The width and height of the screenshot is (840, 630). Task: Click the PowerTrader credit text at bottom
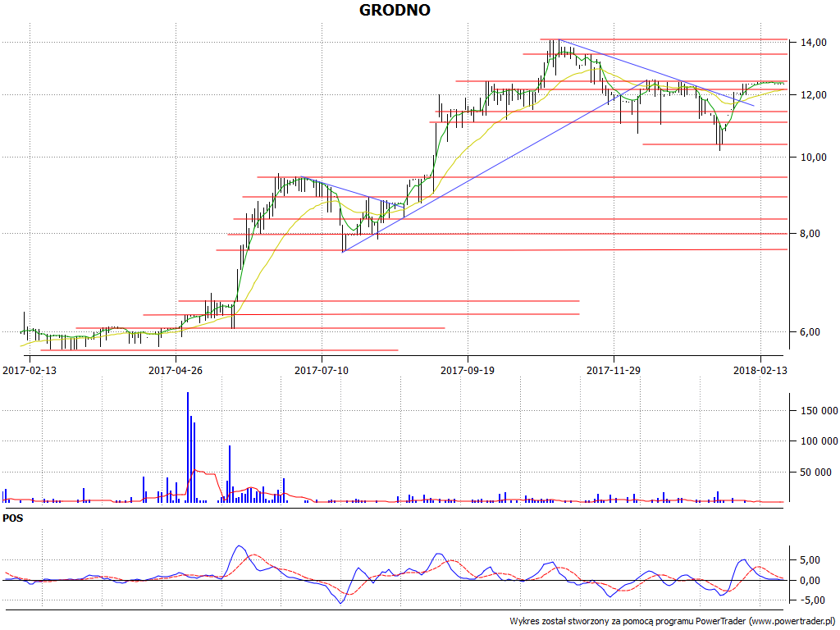tap(673, 622)
